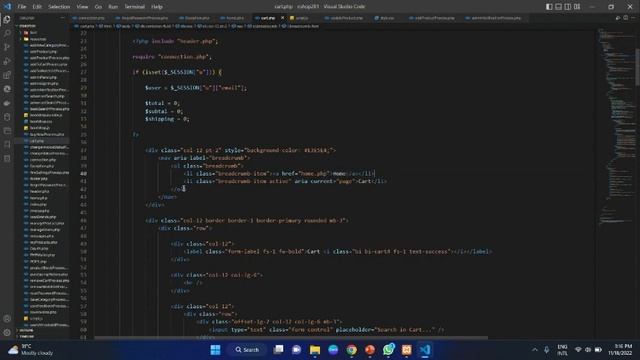
Task: Open the weather widget on the taskbar
Action: pyautogui.click(x=32, y=350)
